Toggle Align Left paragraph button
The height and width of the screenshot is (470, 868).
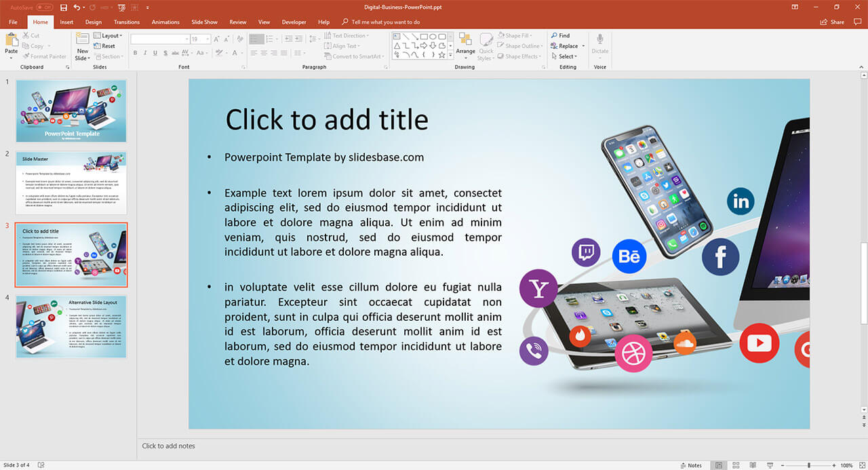[254, 53]
